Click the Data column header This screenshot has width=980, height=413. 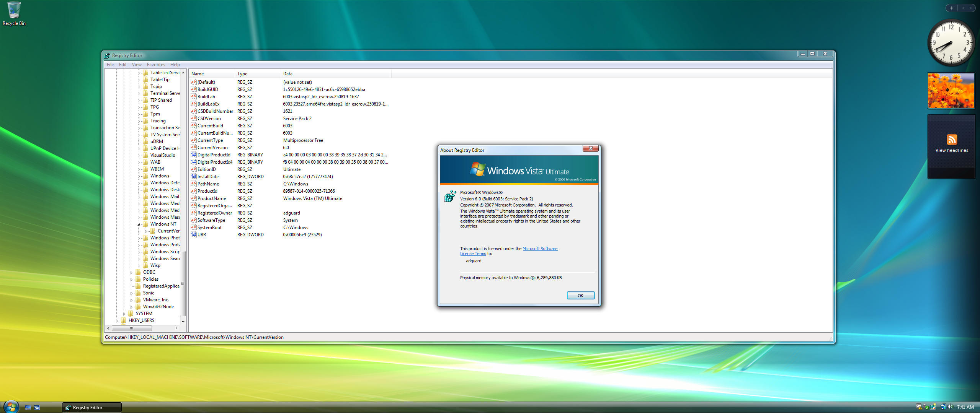[x=336, y=74]
